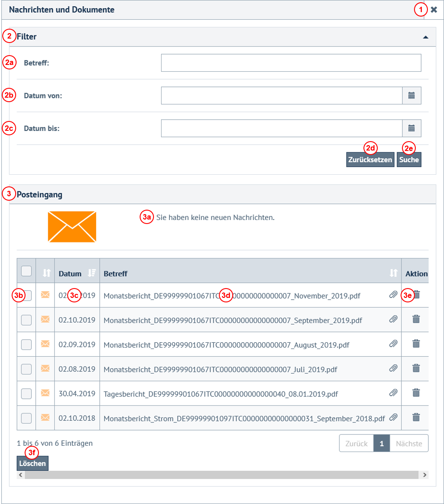Click paperclip attachment for September 2019 report
This screenshot has width=444, height=504.
coord(393,319)
